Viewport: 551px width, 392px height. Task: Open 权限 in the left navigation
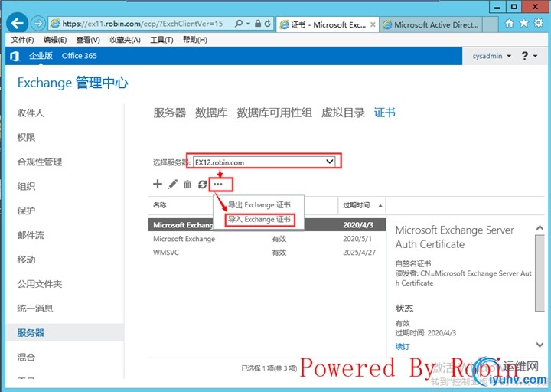point(26,138)
